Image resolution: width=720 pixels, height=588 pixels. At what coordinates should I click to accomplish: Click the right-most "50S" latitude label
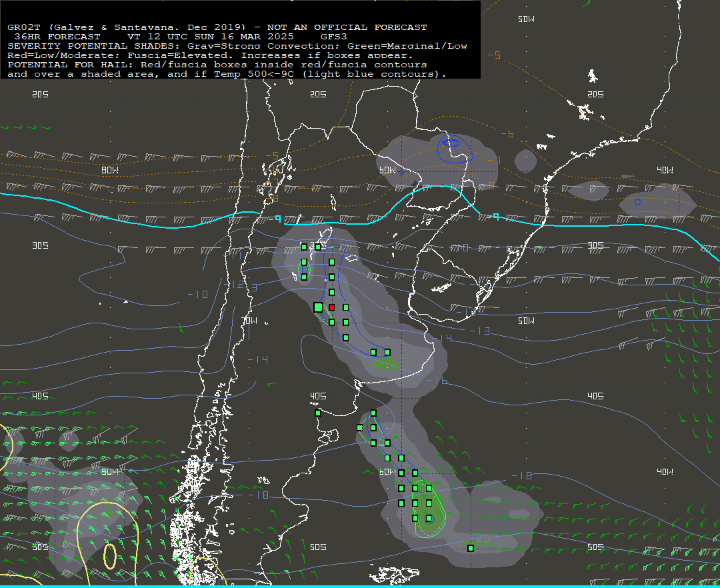tap(595, 547)
